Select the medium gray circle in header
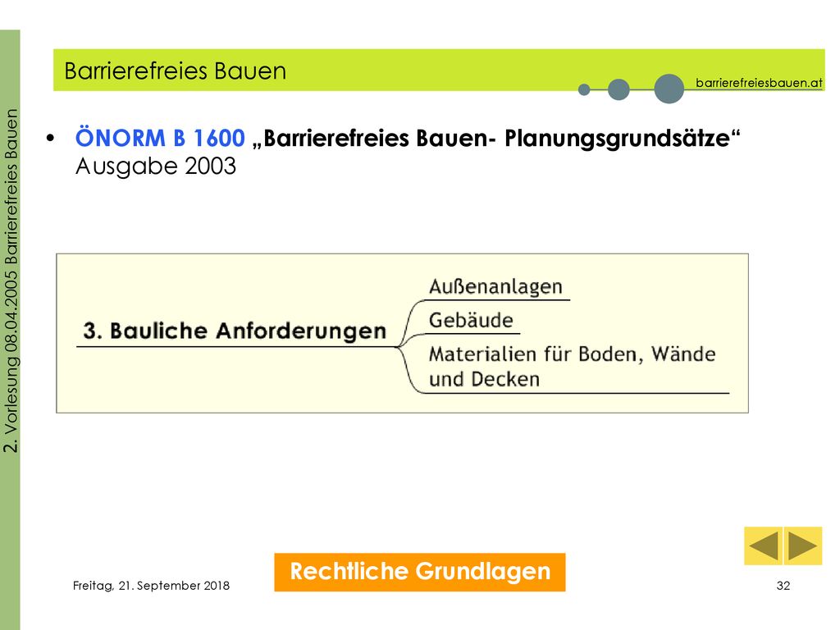This screenshot has height=630, width=840. (x=619, y=89)
